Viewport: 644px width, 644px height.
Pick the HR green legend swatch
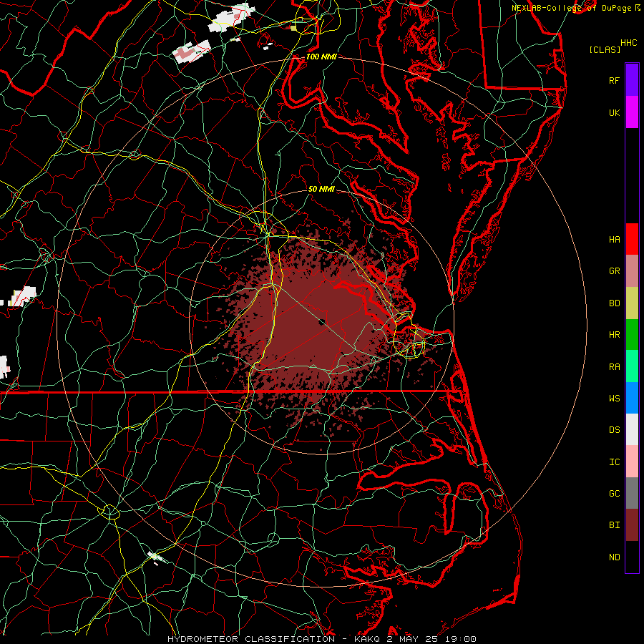(x=632, y=335)
